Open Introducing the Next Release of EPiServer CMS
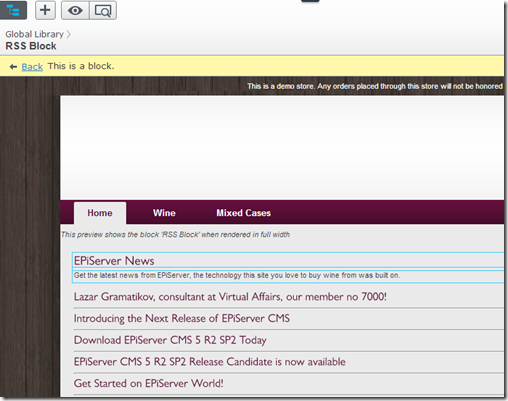 [x=182, y=318]
